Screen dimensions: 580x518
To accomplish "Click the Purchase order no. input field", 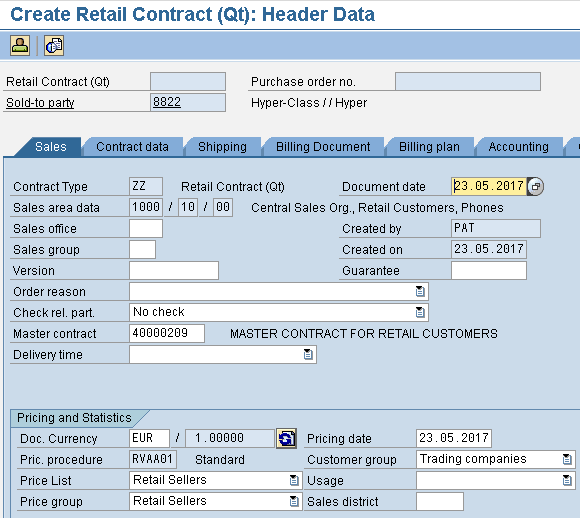I will [x=468, y=81].
